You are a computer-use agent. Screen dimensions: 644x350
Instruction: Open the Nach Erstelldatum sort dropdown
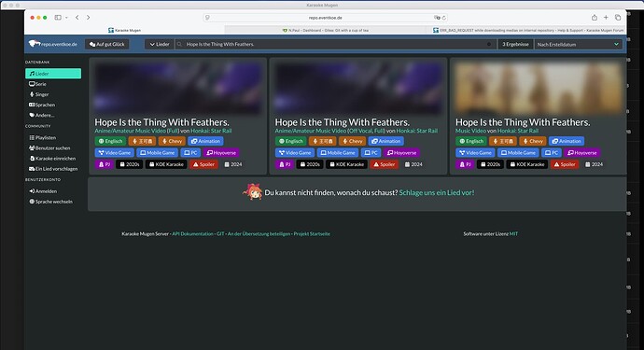[578, 45]
